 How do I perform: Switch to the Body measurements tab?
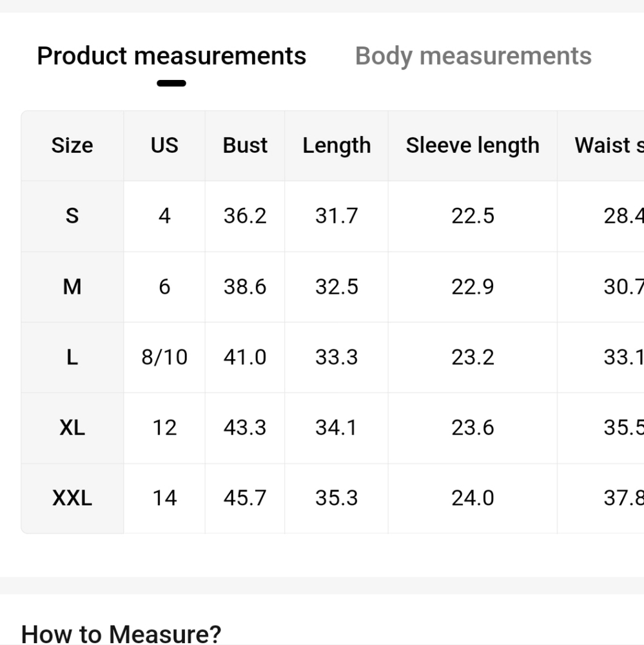point(473,56)
